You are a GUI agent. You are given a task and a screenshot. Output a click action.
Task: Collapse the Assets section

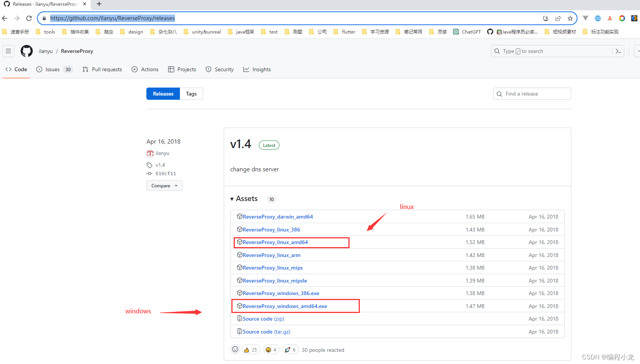244,199
